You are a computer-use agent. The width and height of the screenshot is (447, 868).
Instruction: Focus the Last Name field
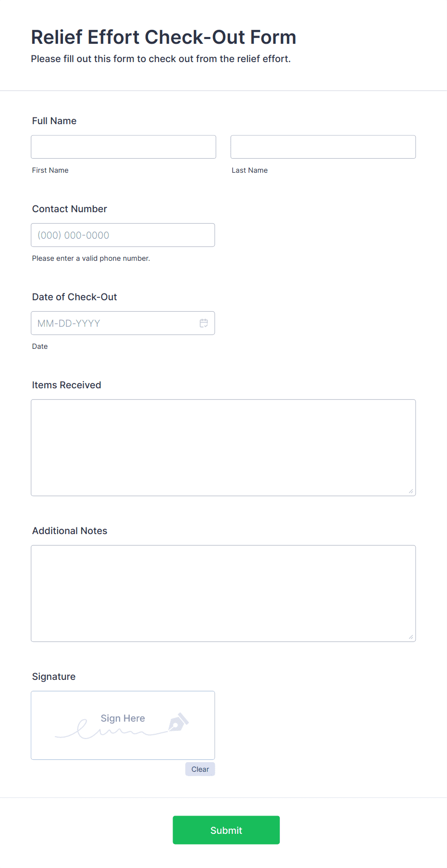tap(323, 147)
